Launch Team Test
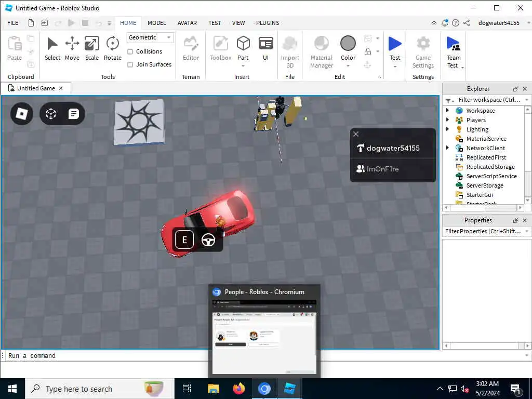Viewport: 532px width, 399px height. pos(453,52)
